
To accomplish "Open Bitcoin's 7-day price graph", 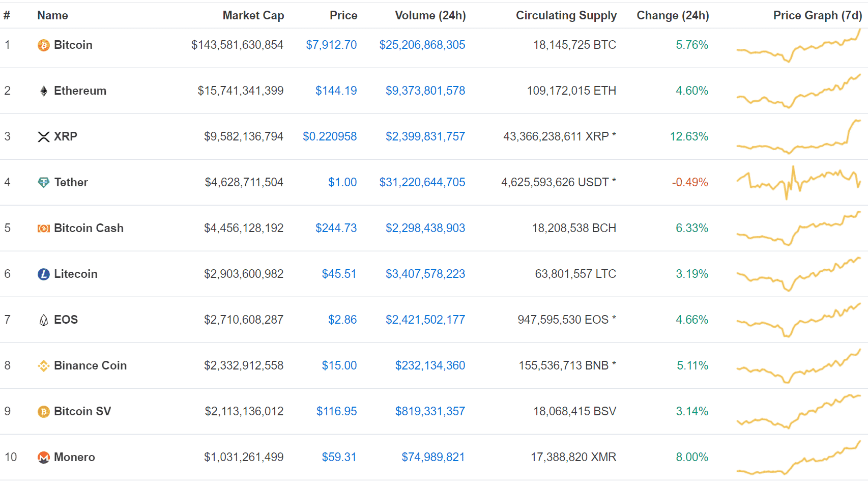I will click(799, 45).
